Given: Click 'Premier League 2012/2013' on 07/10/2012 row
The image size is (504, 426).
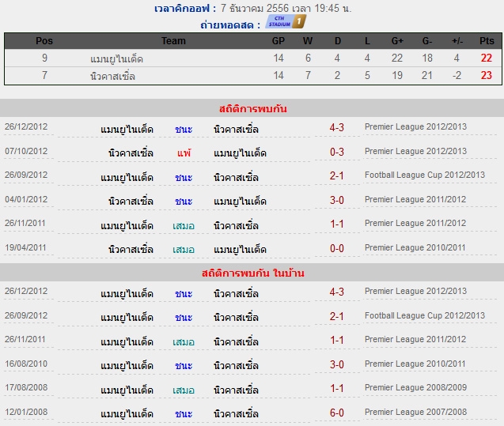Looking at the screenshot, I should click(415, 151).
